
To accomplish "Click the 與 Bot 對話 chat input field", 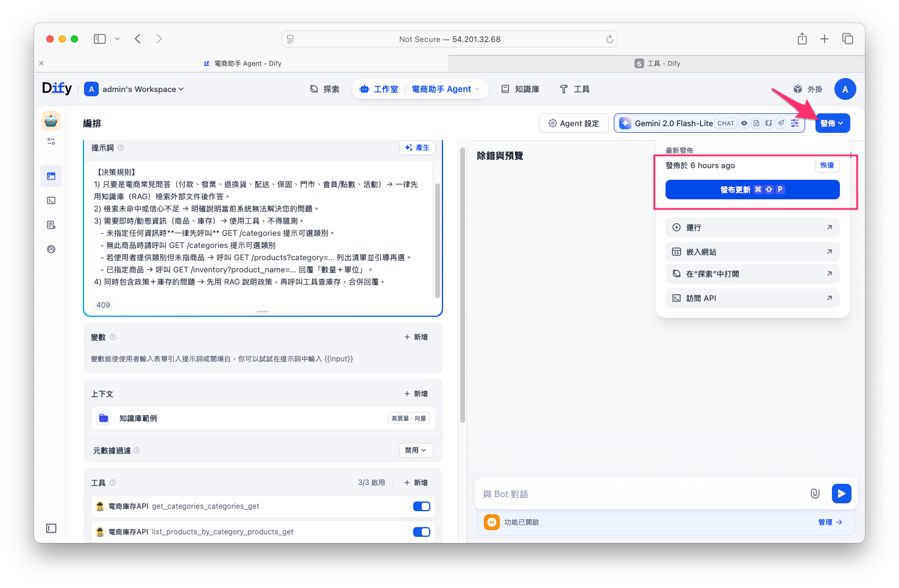I will point(640,494).
